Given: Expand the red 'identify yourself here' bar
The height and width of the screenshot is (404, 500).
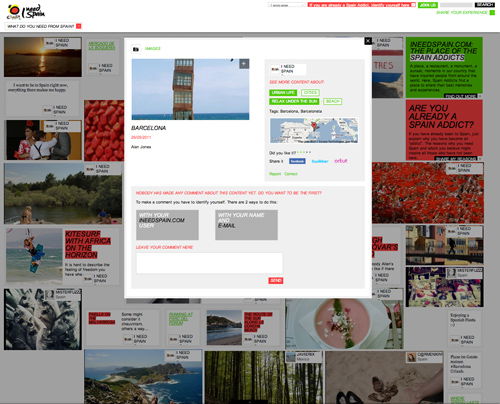Looking at the screenshot, I should coord(362,5).
